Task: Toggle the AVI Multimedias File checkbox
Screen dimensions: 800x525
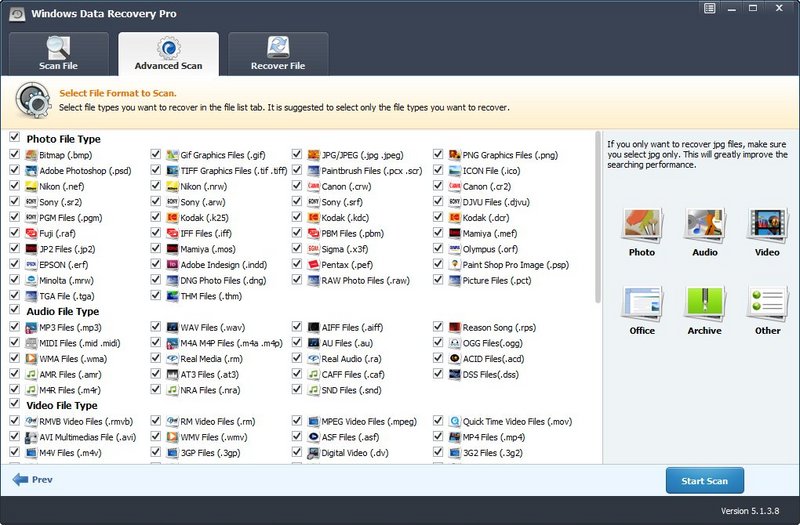Action: pyautogui.click(x=14, y=436)
